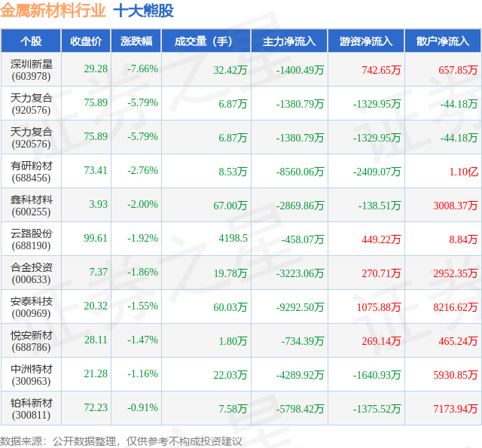
Task: Click change value -2.76%
Action: [x=142, y=170]
